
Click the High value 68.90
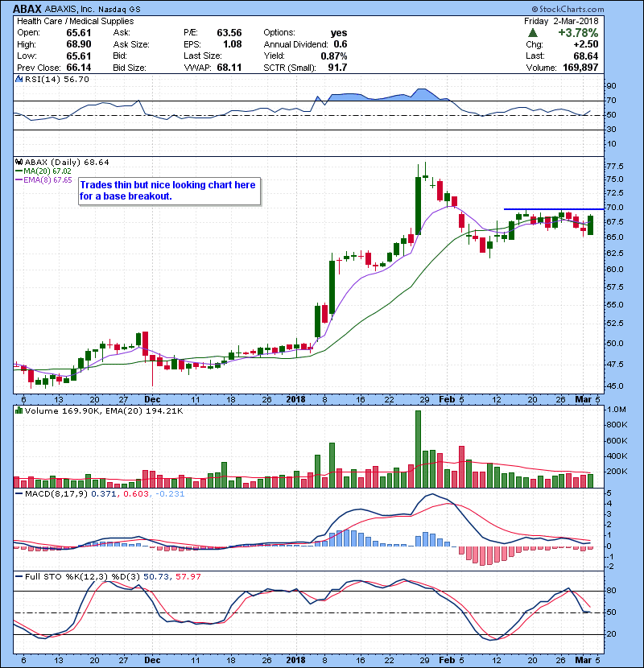tap(79, 44)
